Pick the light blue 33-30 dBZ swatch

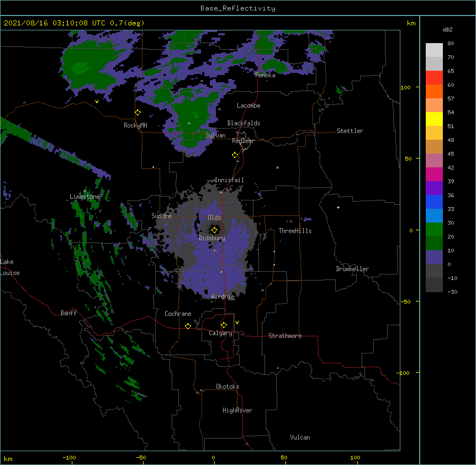[434, 215]
